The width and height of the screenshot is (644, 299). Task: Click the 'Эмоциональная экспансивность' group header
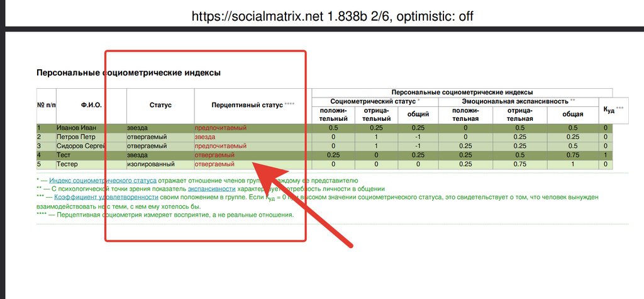click(x=515, y=101)
